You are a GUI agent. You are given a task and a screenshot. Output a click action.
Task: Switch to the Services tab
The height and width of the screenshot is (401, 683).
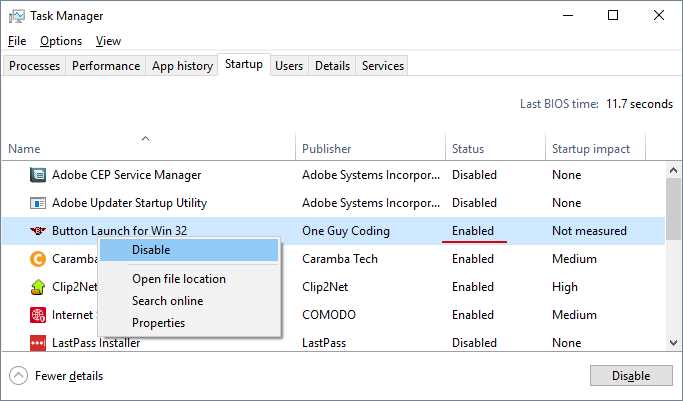pyautogui.click(x=383, y=66)
